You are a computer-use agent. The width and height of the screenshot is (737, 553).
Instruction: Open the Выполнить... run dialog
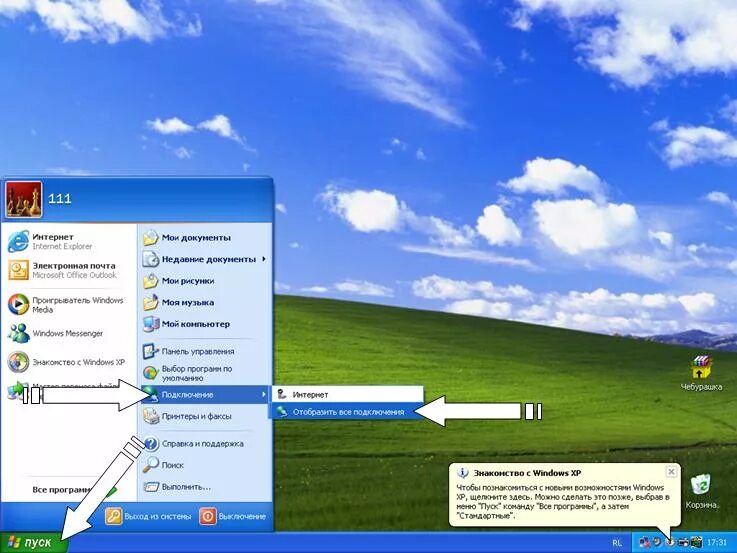pos(205,487)
